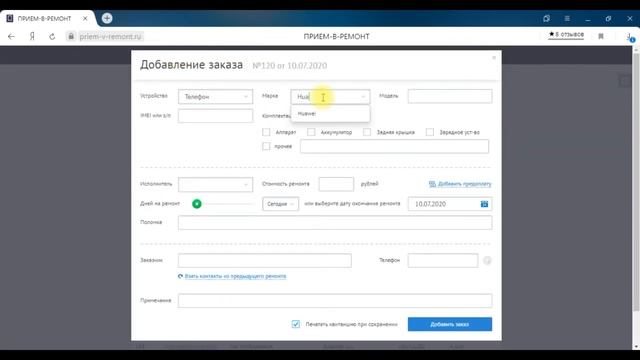
Task: Go back with the browser back arrow
Action: pos(11,36)
